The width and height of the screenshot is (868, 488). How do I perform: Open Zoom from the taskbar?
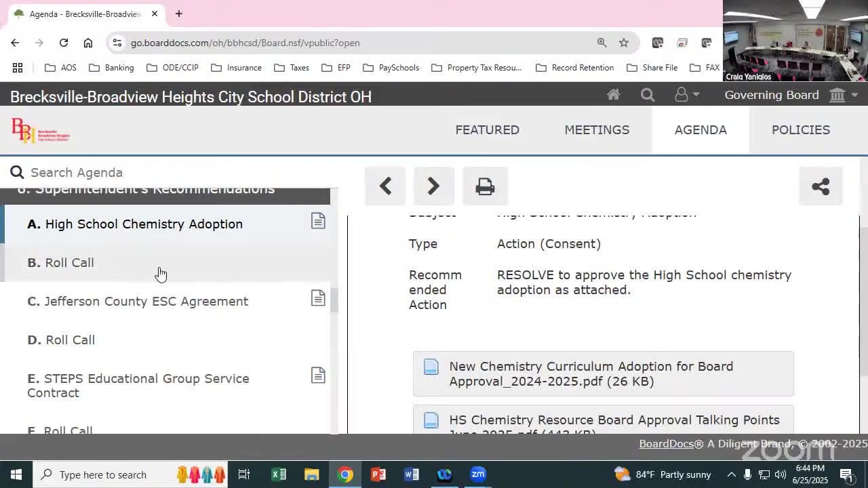(477, 474)
